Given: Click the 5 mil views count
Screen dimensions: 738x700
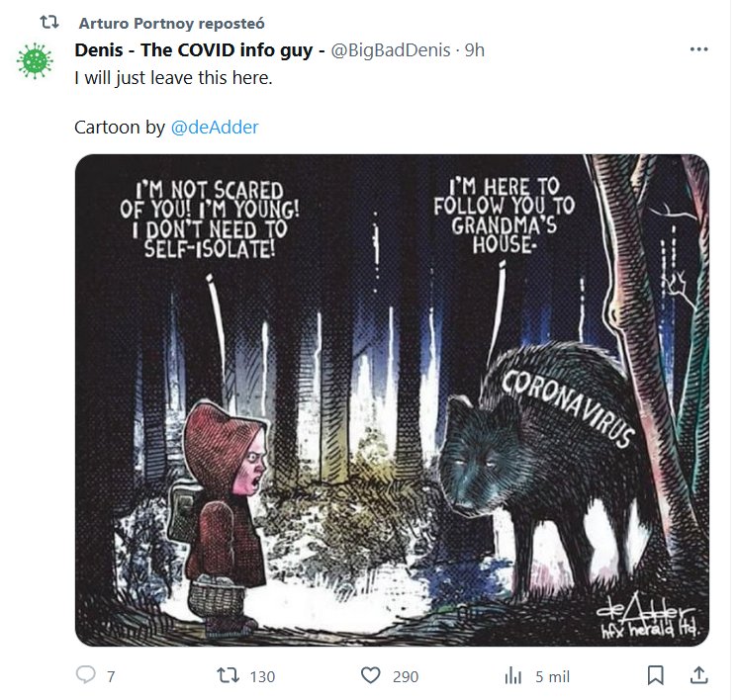Looking at the screenshot, I should click(553, 676).
